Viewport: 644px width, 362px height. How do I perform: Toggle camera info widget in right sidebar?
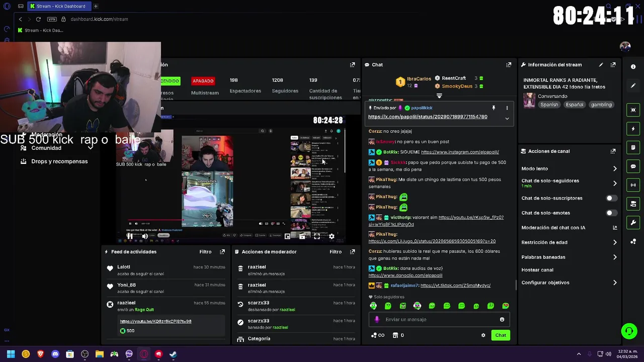click(x=633, y=204)
